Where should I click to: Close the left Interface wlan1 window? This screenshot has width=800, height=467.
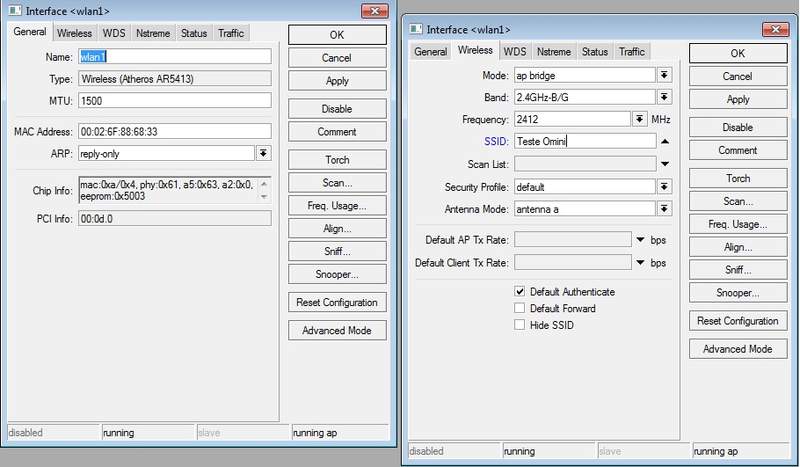(374, 11)
